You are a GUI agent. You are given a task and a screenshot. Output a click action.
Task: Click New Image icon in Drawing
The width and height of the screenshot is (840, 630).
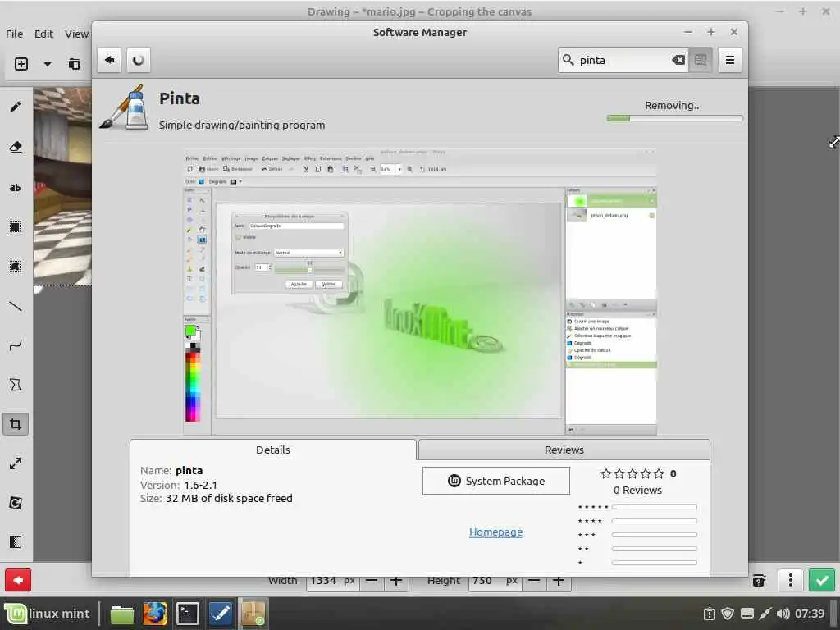coord(21,64)
